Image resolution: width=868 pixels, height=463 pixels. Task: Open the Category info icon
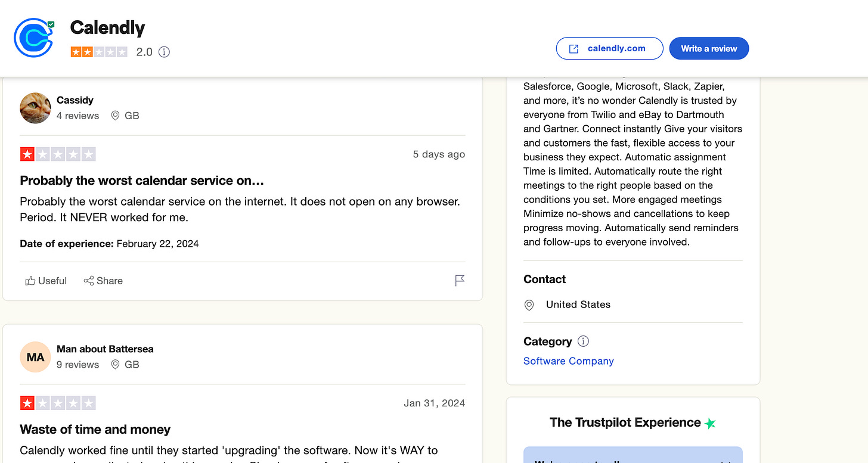tap(584, 341)
